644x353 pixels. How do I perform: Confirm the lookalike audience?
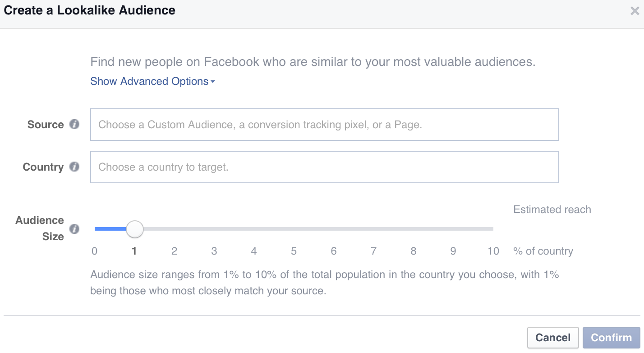coord(611,338)
